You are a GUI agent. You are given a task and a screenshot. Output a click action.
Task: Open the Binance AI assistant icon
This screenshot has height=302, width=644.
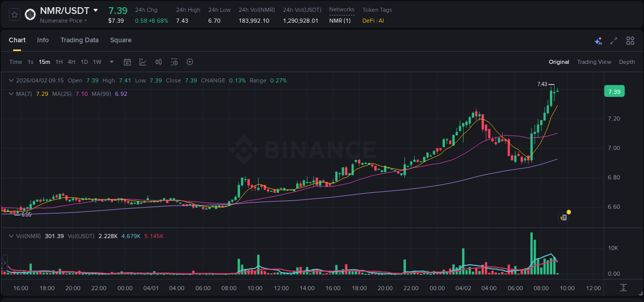pyautogui.click(x=598, y=40)
